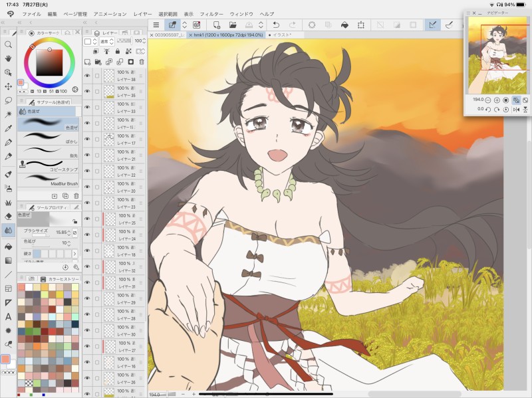Click the main foreground color swatch
This screenshot has width=532, height=398.
[6, 359]
